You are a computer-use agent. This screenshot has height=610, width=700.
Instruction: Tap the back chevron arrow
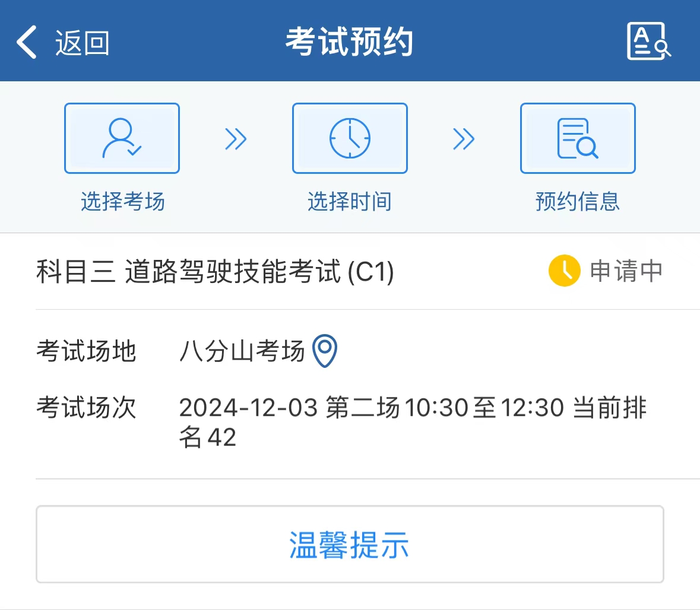[26, 42]
